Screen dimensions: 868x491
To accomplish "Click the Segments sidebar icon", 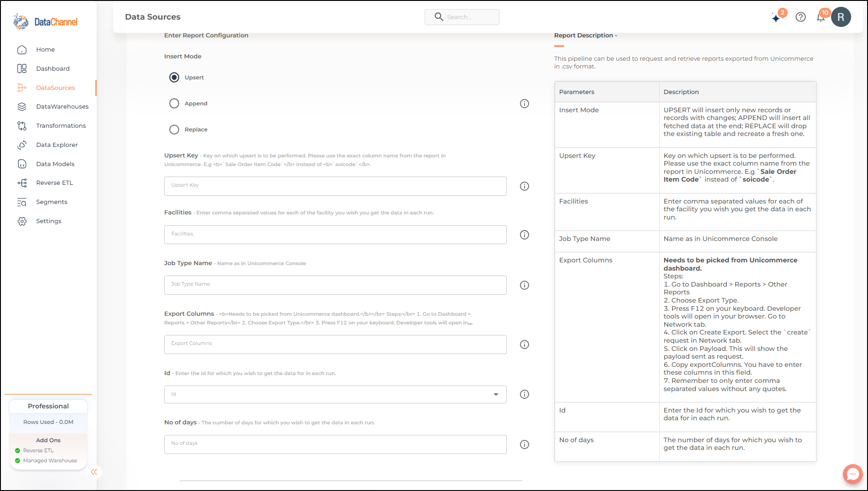I will click(x=22, y=202).
